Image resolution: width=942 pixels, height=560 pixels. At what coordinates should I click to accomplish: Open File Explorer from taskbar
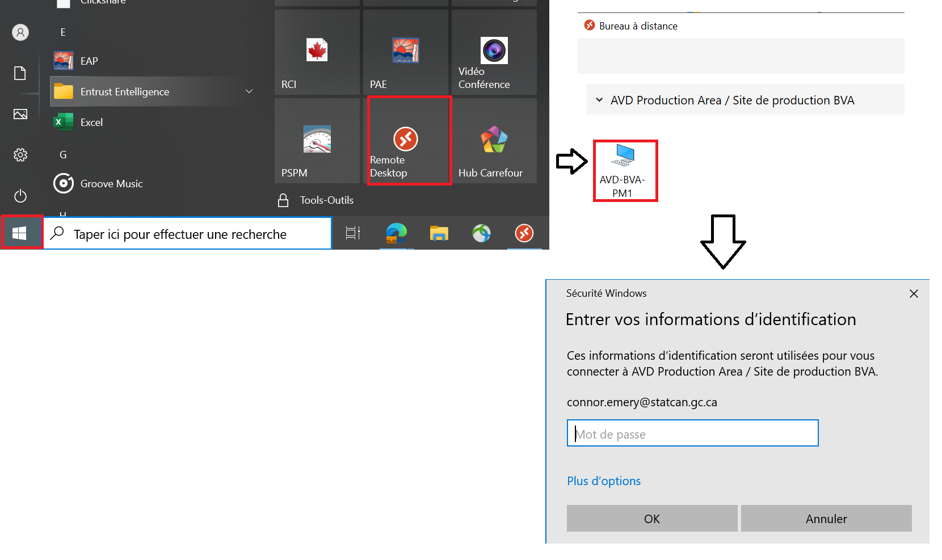pyautogui.click(x=439, y=233)
